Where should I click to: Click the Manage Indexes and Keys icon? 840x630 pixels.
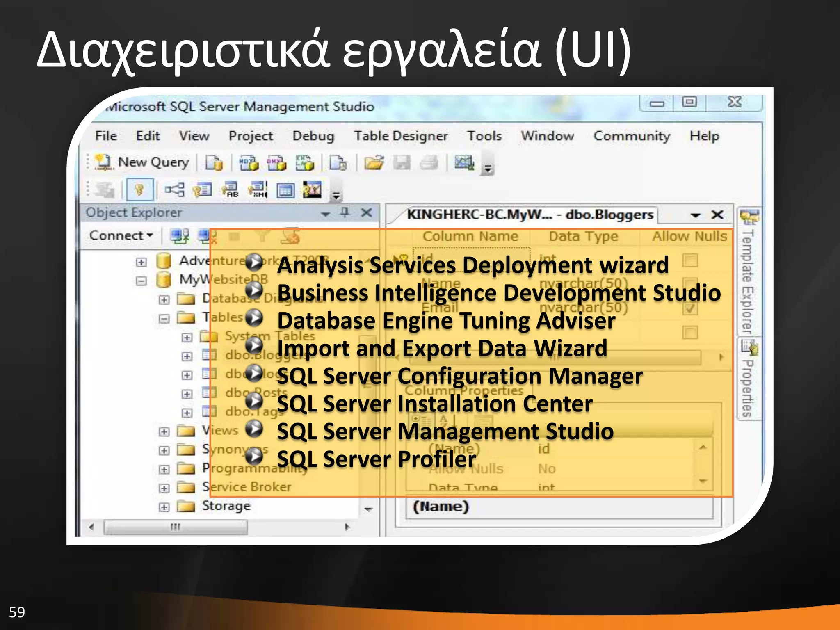(202, 190)
